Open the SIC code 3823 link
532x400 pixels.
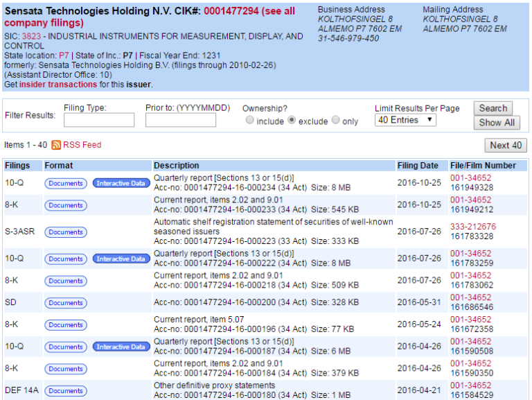coord(31,36)
